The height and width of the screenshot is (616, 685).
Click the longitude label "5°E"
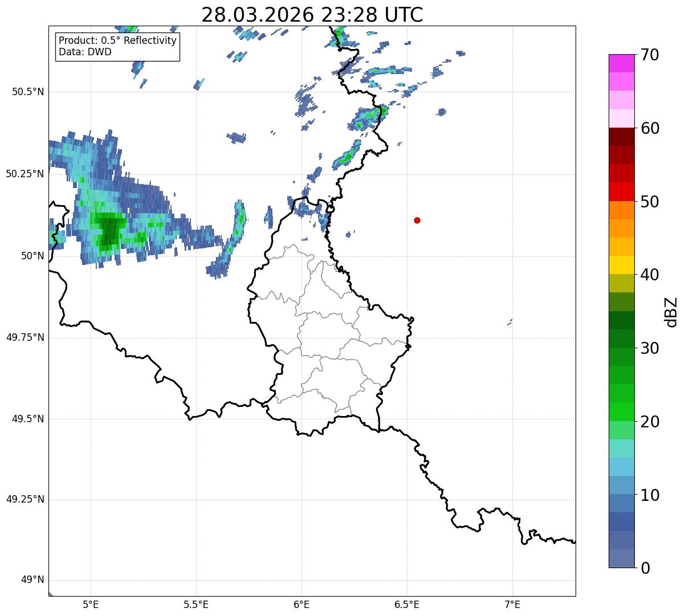pos(91,604)
